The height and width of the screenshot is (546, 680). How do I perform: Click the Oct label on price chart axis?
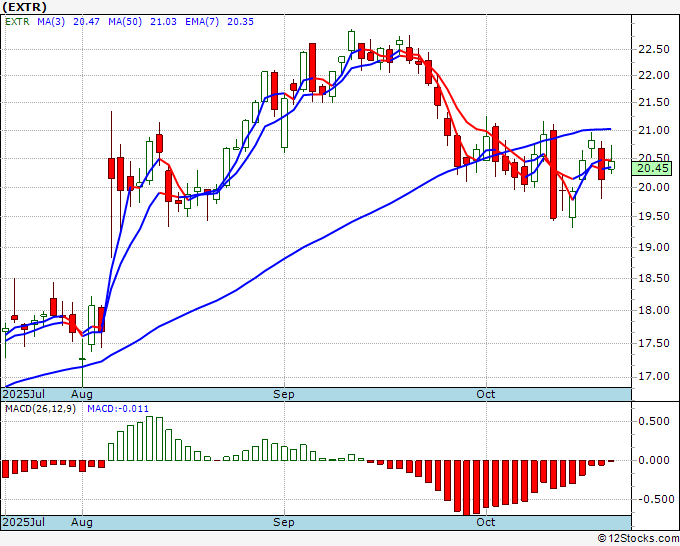(486, 394)
